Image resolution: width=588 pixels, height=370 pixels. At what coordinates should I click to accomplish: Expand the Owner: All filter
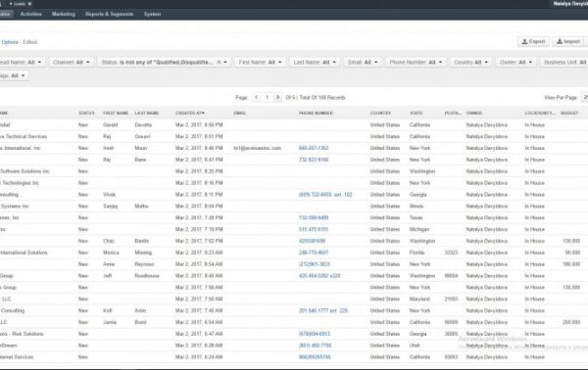point(515,63)
